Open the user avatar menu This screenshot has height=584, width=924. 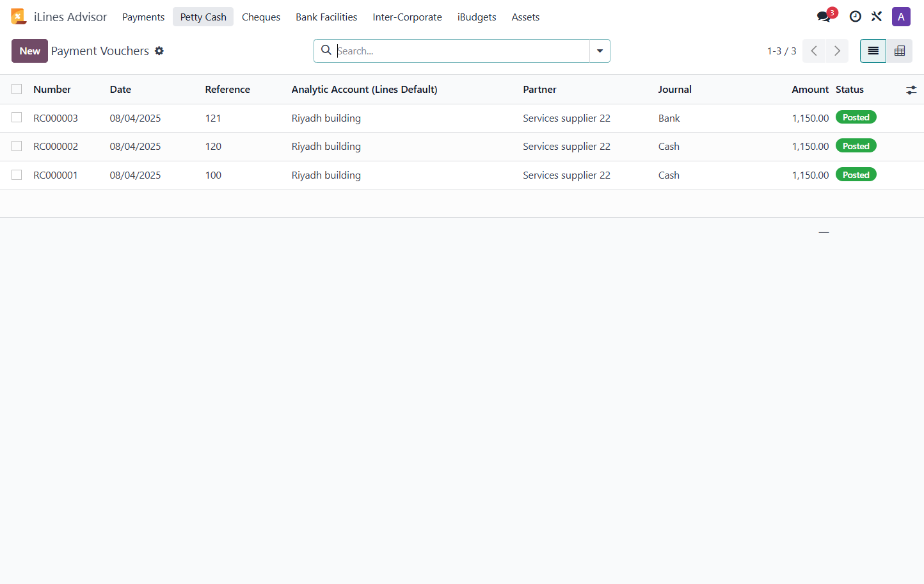(x=901, y=17)
